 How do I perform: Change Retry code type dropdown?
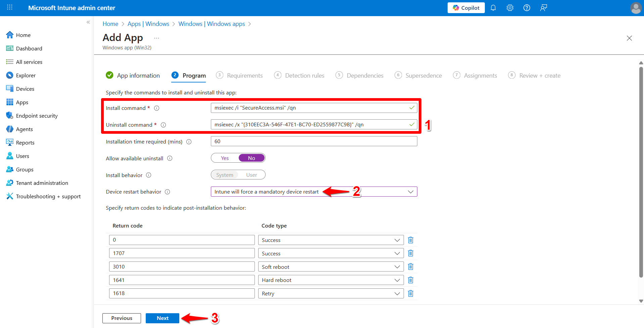(331, 293)
